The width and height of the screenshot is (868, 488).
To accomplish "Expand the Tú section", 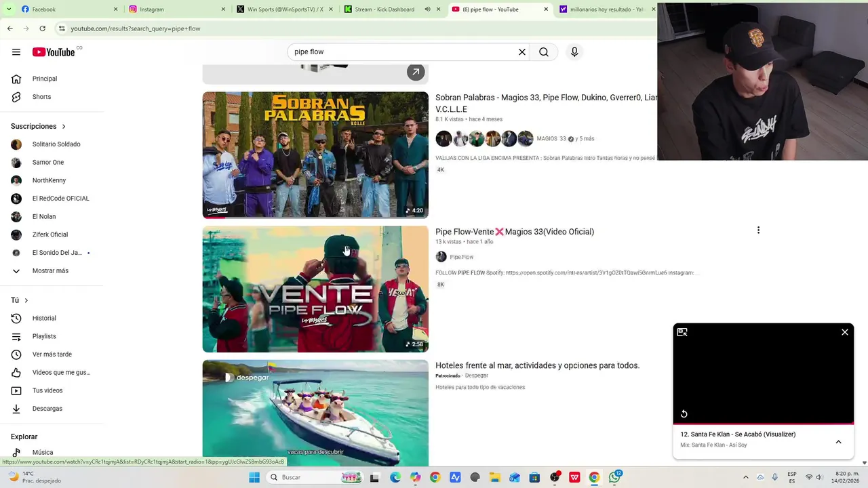I will 20,300.
